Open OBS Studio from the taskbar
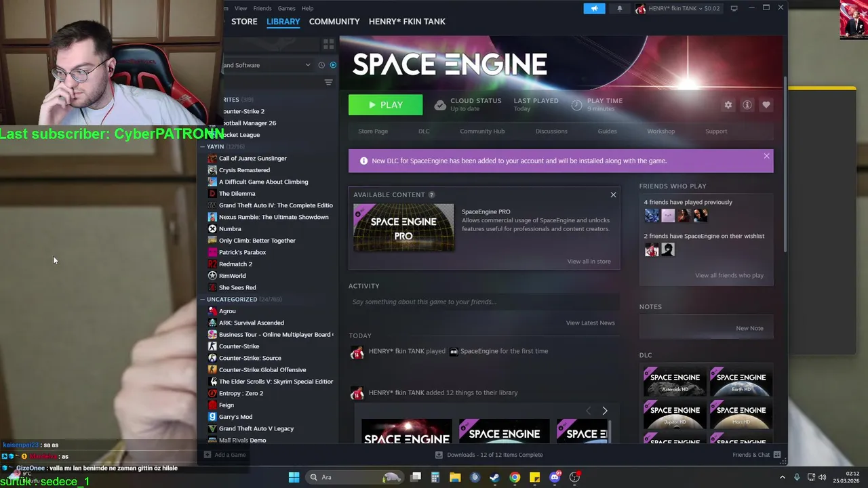Viewport: 868px width, 488px height. (x=574, y=477)
